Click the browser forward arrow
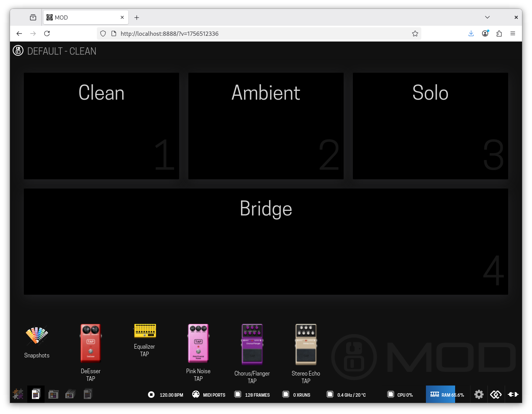 pyautogui.click(x=33, y=33)
